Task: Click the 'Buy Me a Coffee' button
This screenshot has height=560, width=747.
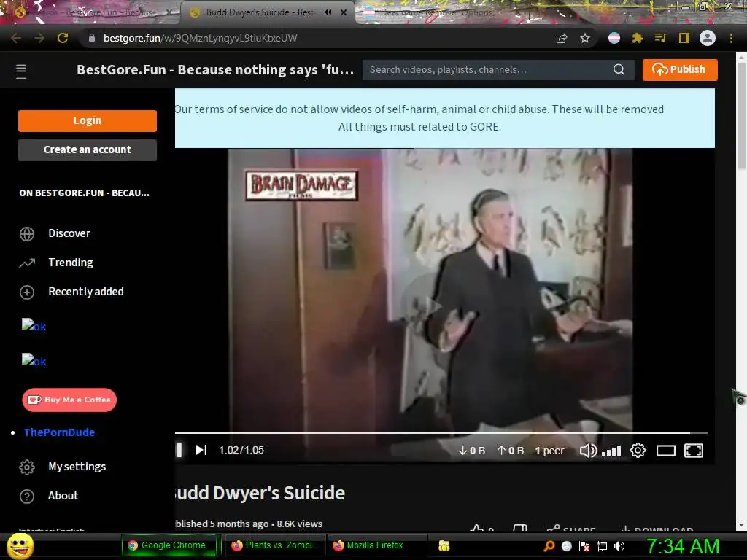Action: pyautogui.click(x=69, y=400)
